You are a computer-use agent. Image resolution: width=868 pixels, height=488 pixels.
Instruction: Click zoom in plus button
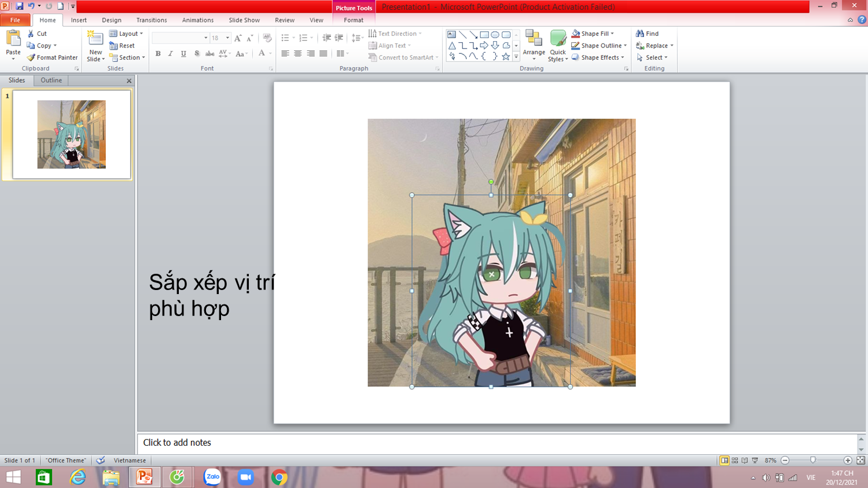click(x=848, y=460)
